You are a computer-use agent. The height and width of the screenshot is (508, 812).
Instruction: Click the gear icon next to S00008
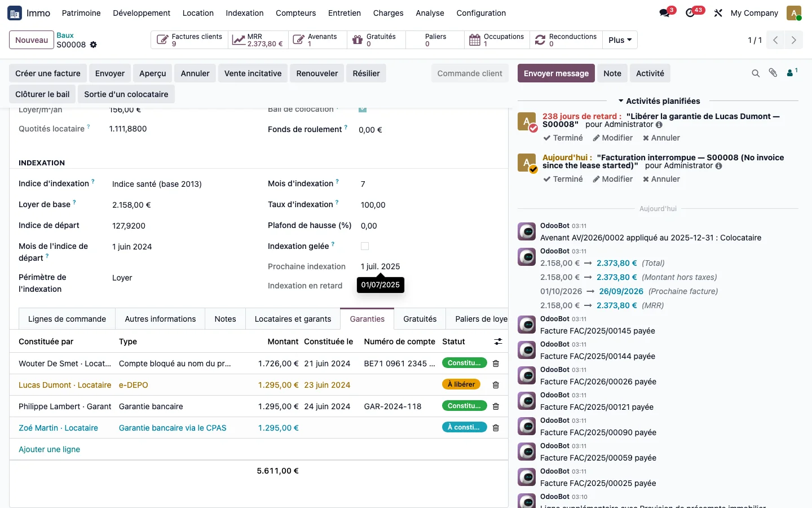click(x=94, y=45)
